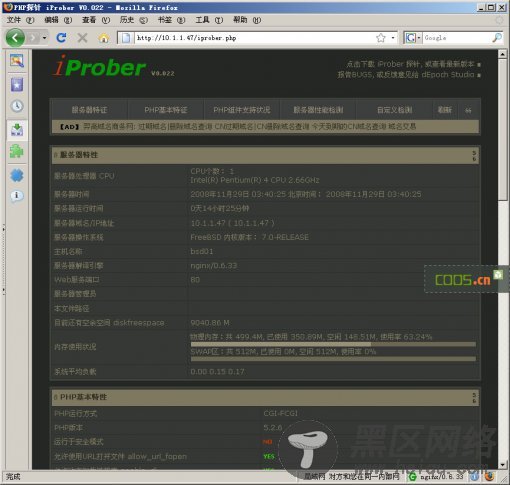The width and height of the screenshot is (510, 485).
Task: Open the search engine selector dropdown
Action: pos(413,38)
